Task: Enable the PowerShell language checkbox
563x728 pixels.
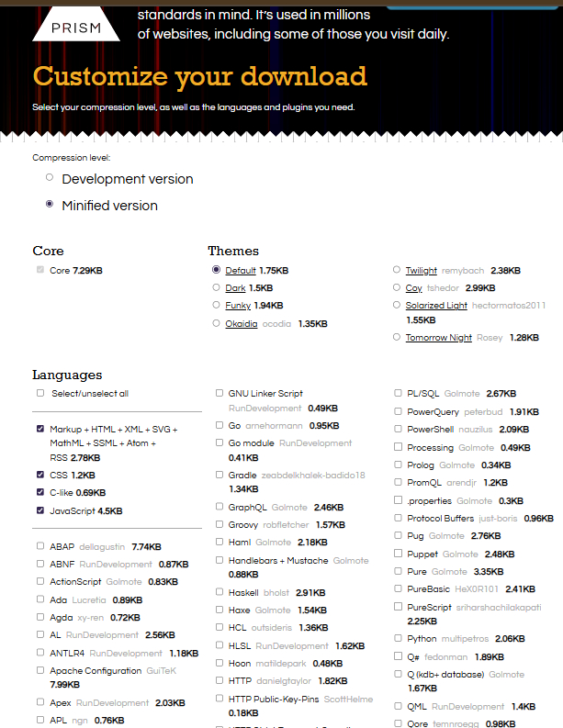Action: click(x=398, y=429)
